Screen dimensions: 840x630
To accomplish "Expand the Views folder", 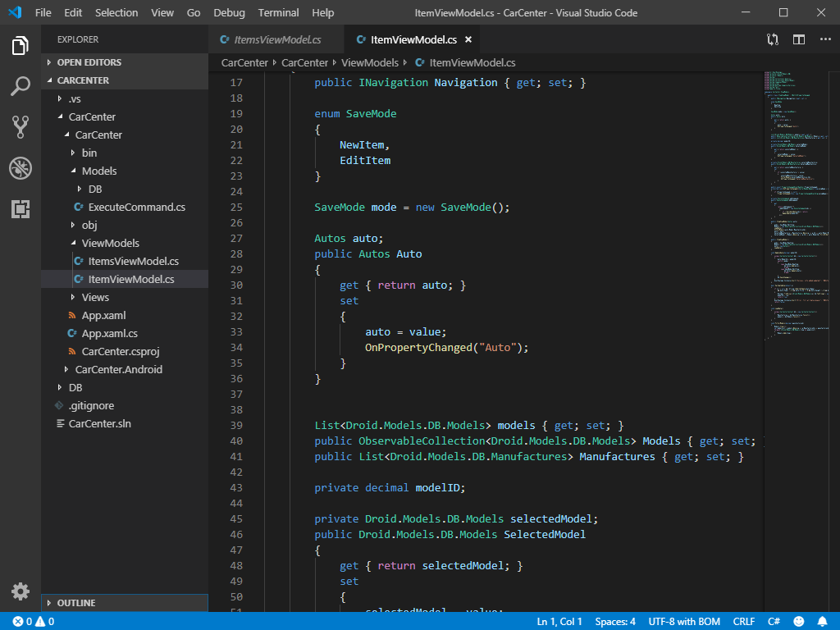I will click(x=95, y=297).
